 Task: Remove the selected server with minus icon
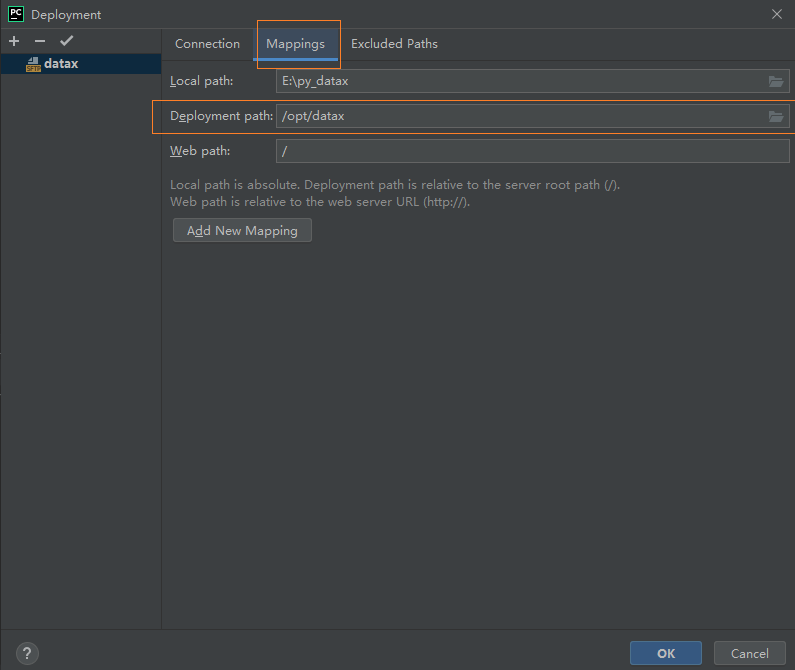click(40, 41)
